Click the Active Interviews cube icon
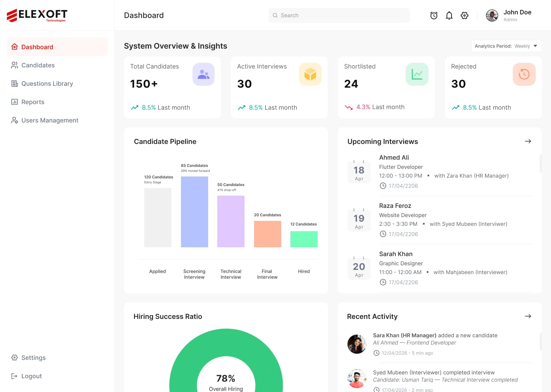Screen dimensions: 551x392 (x=310, y=74)
